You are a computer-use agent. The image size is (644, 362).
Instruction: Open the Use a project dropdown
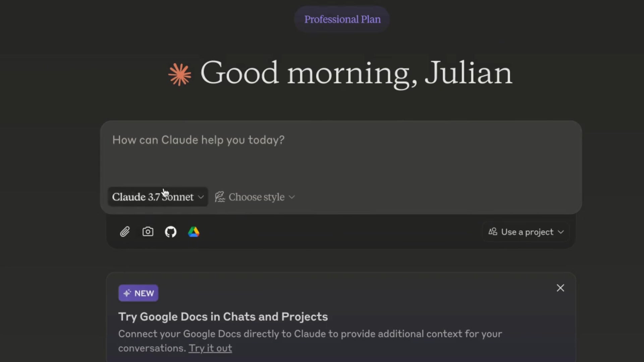pos(526,232)
